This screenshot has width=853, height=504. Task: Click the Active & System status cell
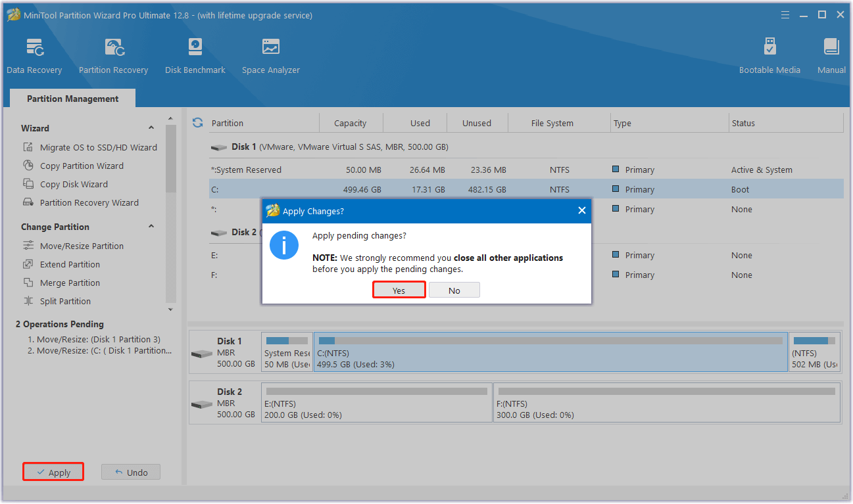tap(762, 170)
